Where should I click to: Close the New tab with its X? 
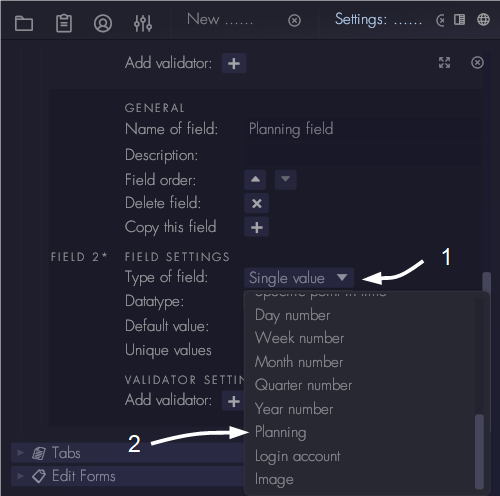[x=294, y=21]
